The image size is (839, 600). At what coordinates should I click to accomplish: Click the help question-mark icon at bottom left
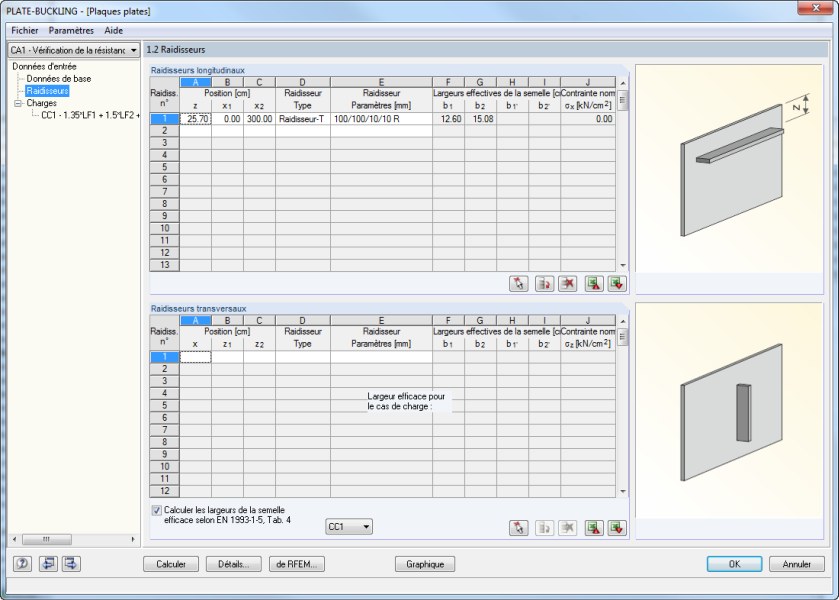pyautogui.click(x=22, y=564)
